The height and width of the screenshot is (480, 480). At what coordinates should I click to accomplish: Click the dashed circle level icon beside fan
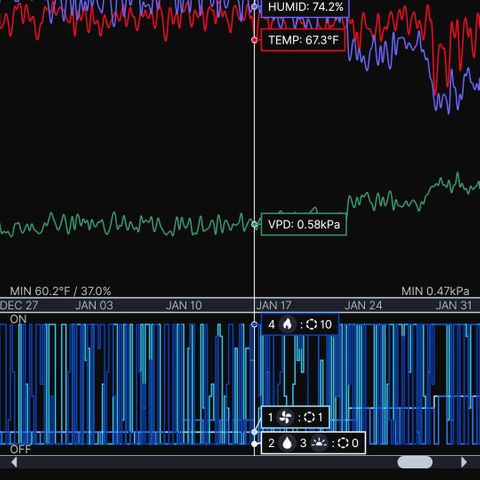(309, 417)
